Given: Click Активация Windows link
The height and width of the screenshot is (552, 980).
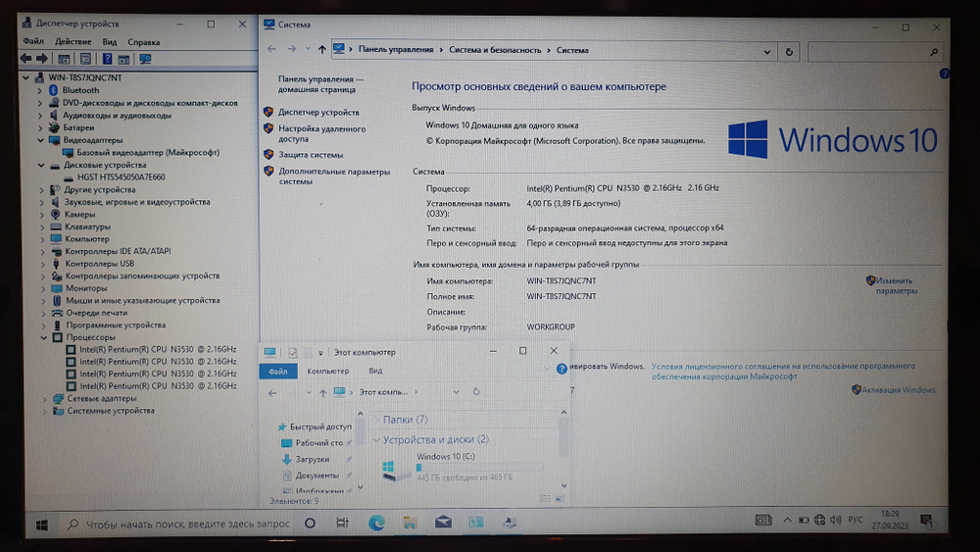Looking at the screenshot, I should tap(899, 389).
